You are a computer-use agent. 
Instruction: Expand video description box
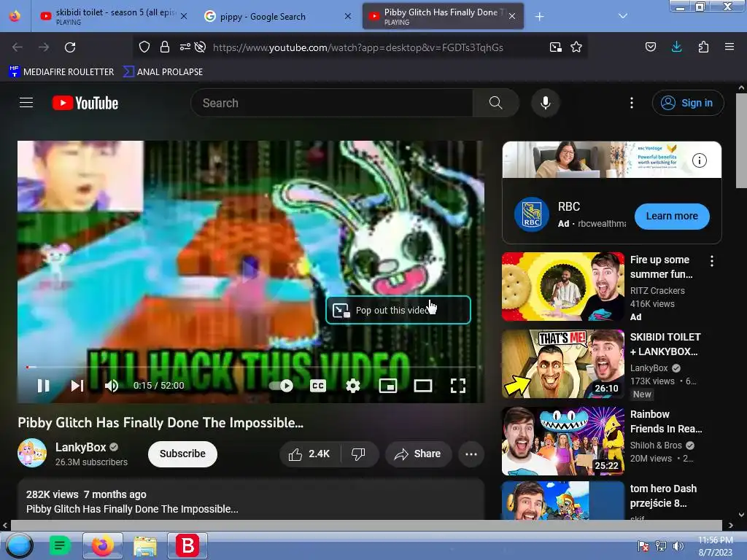(x=251, y=500)
